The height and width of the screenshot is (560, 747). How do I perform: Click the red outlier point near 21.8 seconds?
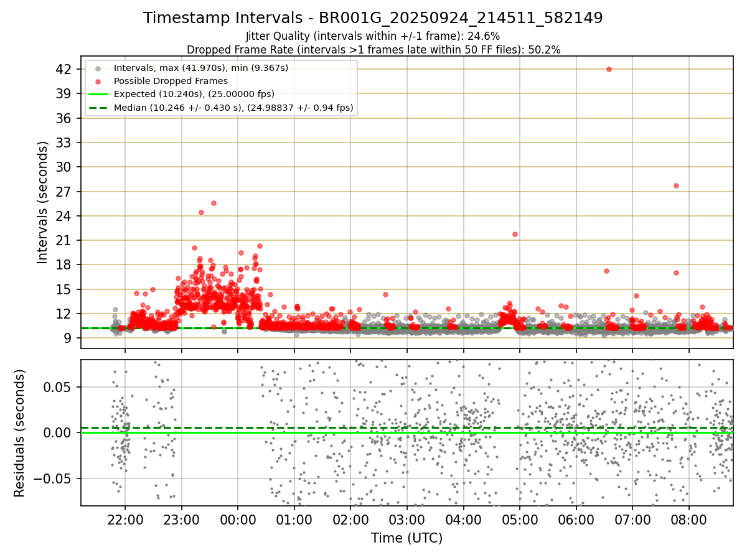[x=515, y=234]
